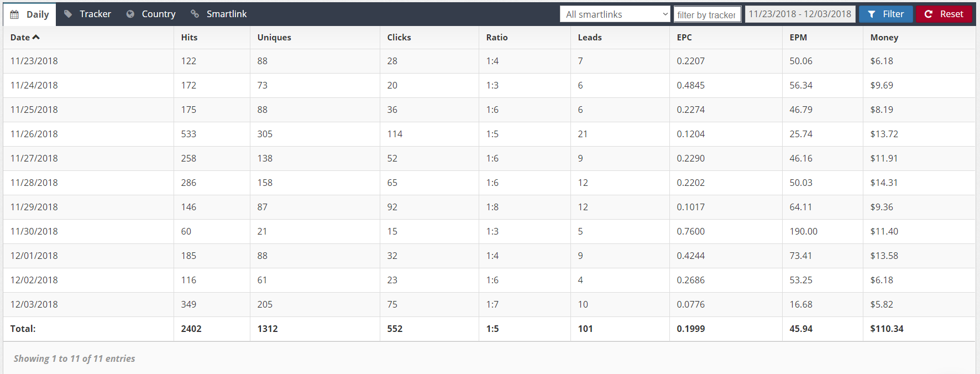Click the circular arrow icon on Reset
The height and width of the screenshot is (374, 980).
point(929,14)
